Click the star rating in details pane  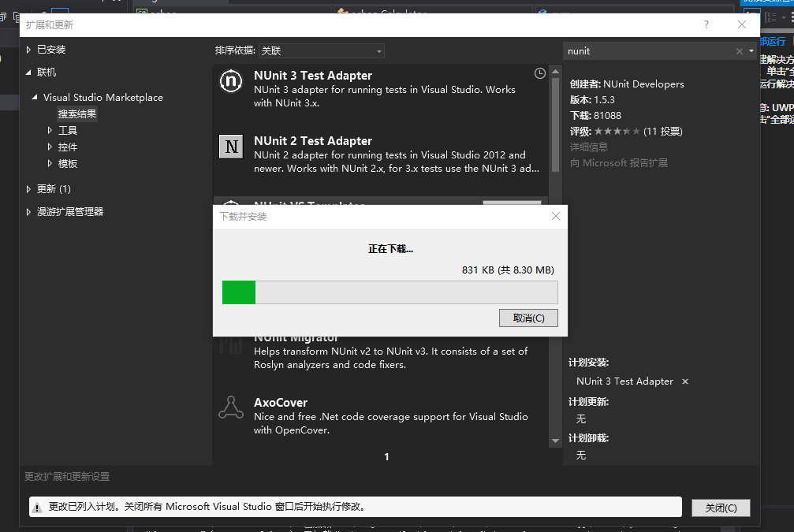pos(617,131)
